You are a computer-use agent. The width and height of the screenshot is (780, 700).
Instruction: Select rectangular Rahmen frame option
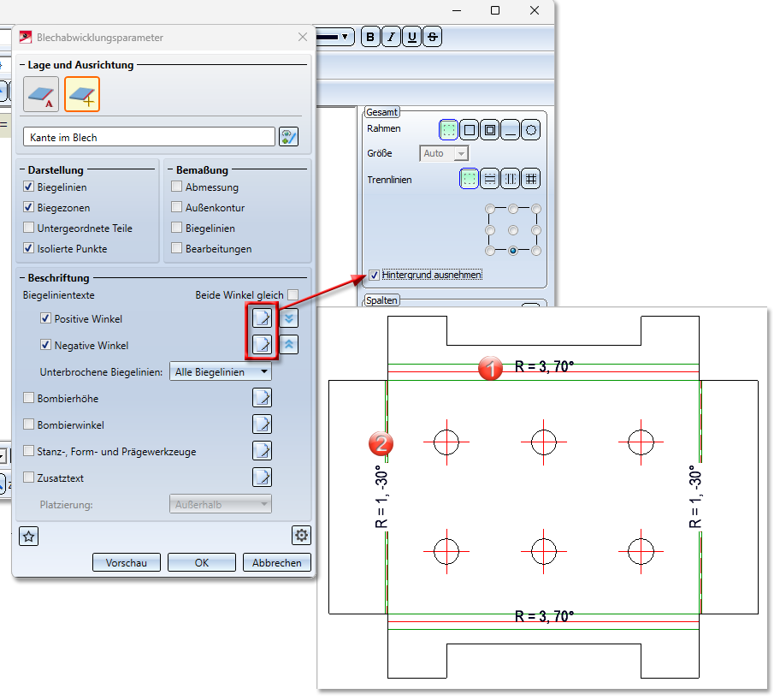pyautogui.click(x=469, y=130)
